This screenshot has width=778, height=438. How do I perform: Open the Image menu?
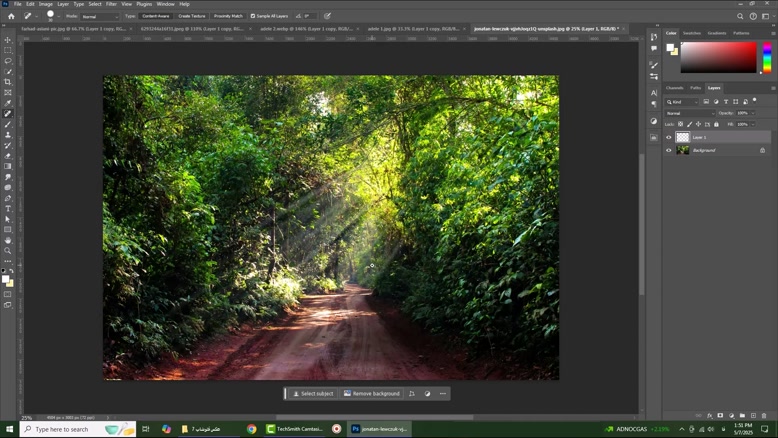pyautogui.click(x=46, y=4)
